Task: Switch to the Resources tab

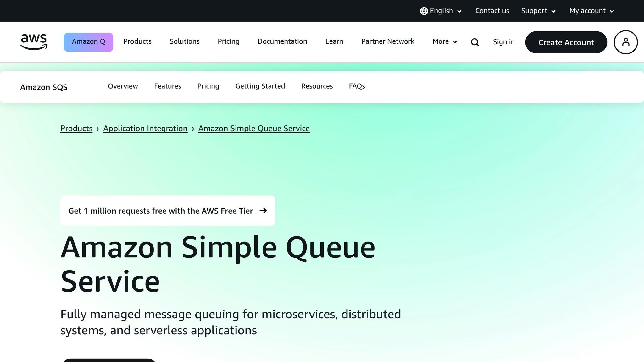Action: click(317, 86)
